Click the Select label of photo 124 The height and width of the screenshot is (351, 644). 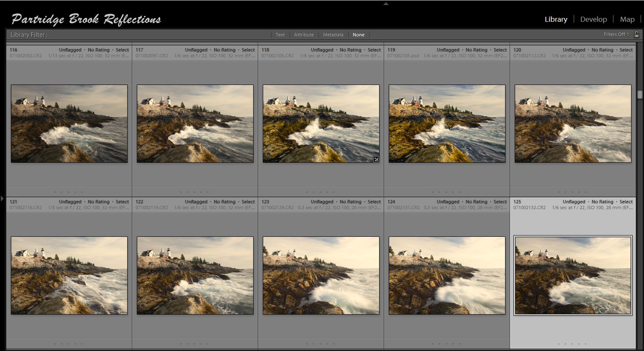[500, 202]
